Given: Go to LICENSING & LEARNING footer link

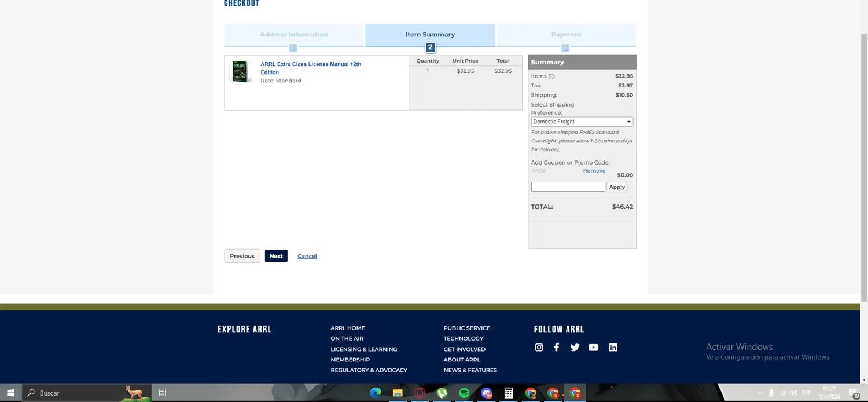Looking at the screenshot, I should tap(363, 349).
